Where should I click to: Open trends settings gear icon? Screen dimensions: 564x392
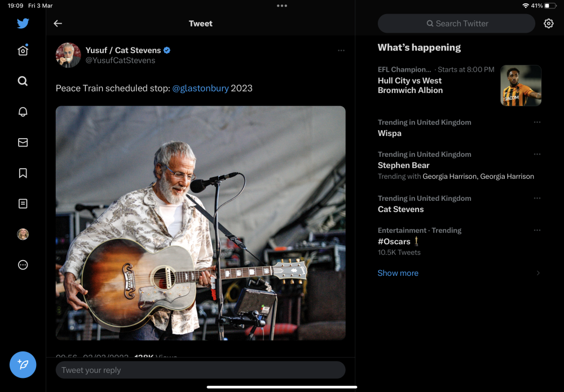pos(549,23)
